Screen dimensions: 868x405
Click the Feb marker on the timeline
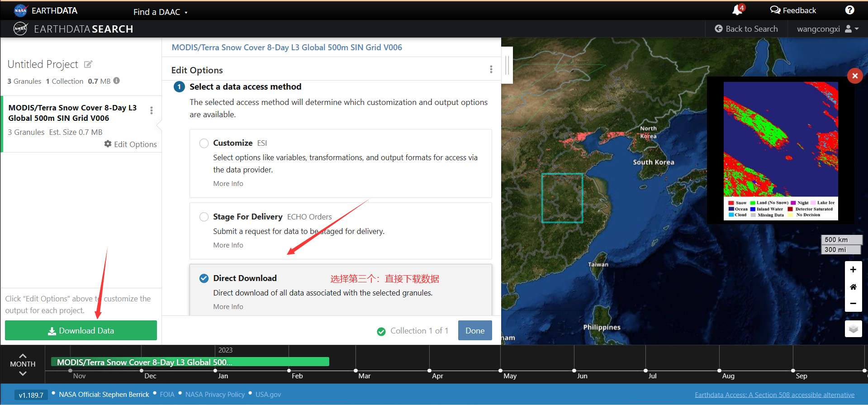click(x=297, y=376)
